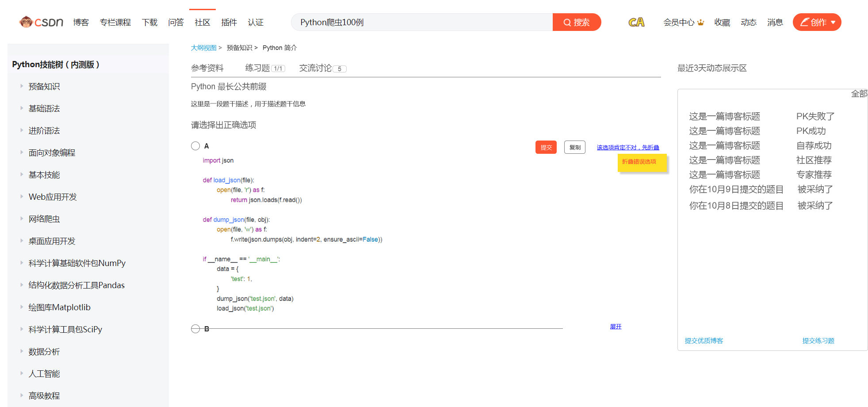This screenshot has height=407, width=868.
Task: Click 你在10月8日提交的题目 entry
Action: click(x=736, y=205)
